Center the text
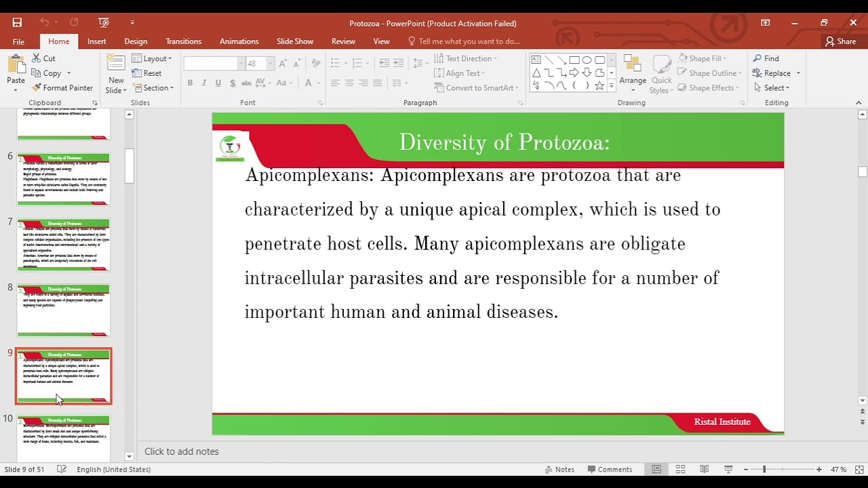 pyautogui.click(x=349, y=83)
